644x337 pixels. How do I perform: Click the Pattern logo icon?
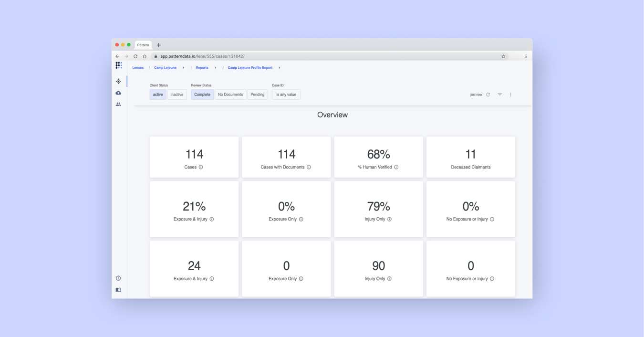[x=119, y=65]
